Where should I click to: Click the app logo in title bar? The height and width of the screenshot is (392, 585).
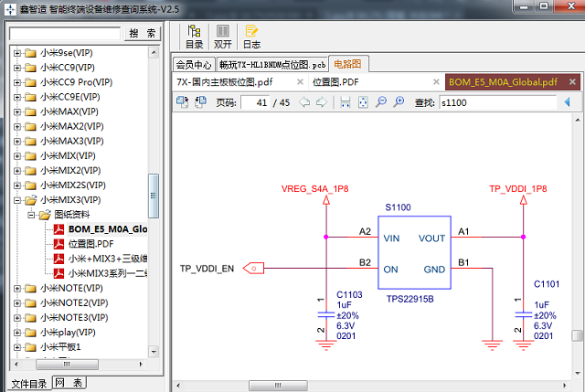click(10, 10)
